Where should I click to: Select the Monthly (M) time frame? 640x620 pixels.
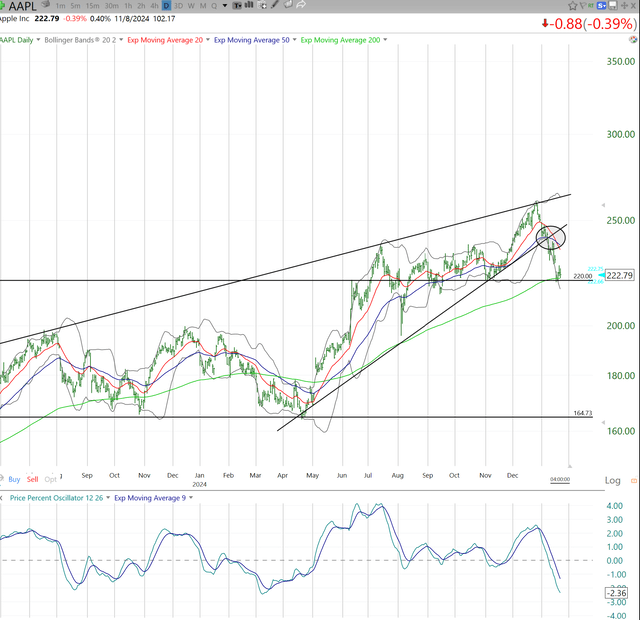coord(203,6)
